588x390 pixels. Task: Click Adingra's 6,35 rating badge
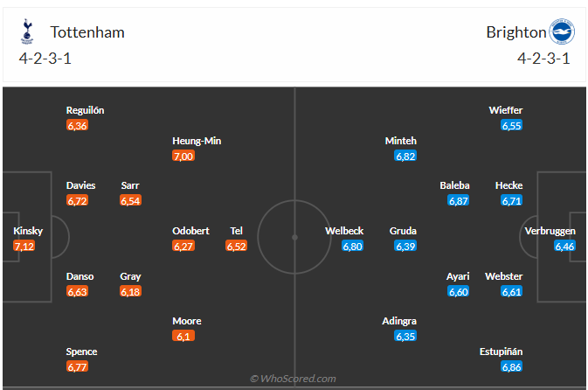pyautogui.click(x=405, y=337)
